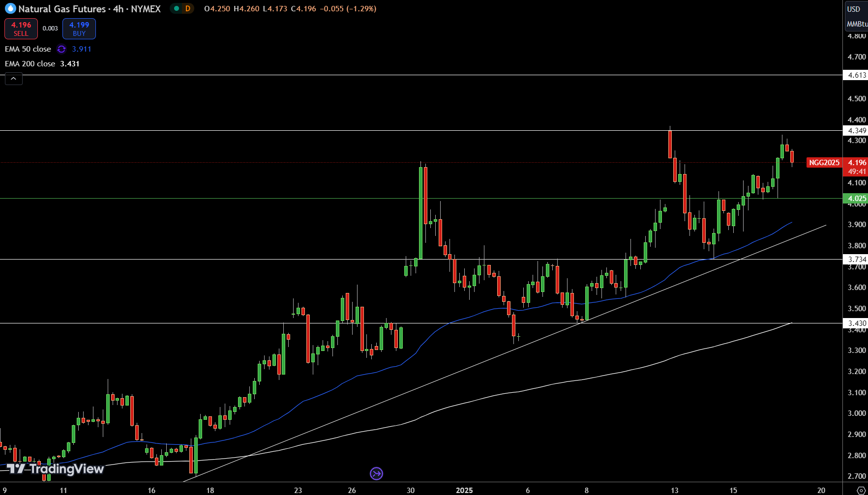Click the green 4.025 price label

(856, 199)
